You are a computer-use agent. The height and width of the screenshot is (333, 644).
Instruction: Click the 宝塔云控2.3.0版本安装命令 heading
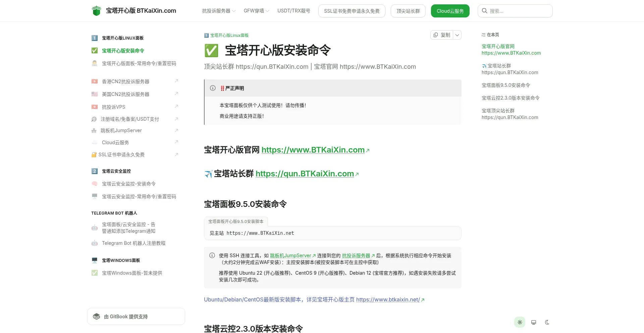[253, 328]
